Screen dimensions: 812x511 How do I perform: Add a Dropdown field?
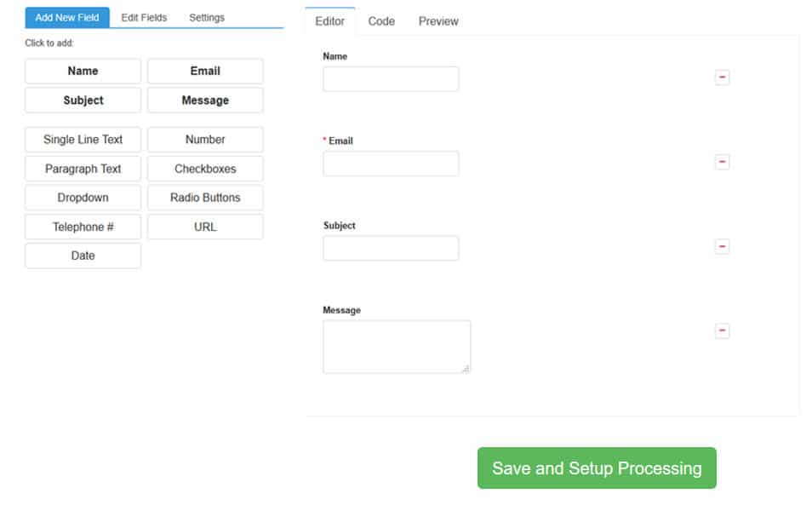pyautogui.click(x=83, y=198)
